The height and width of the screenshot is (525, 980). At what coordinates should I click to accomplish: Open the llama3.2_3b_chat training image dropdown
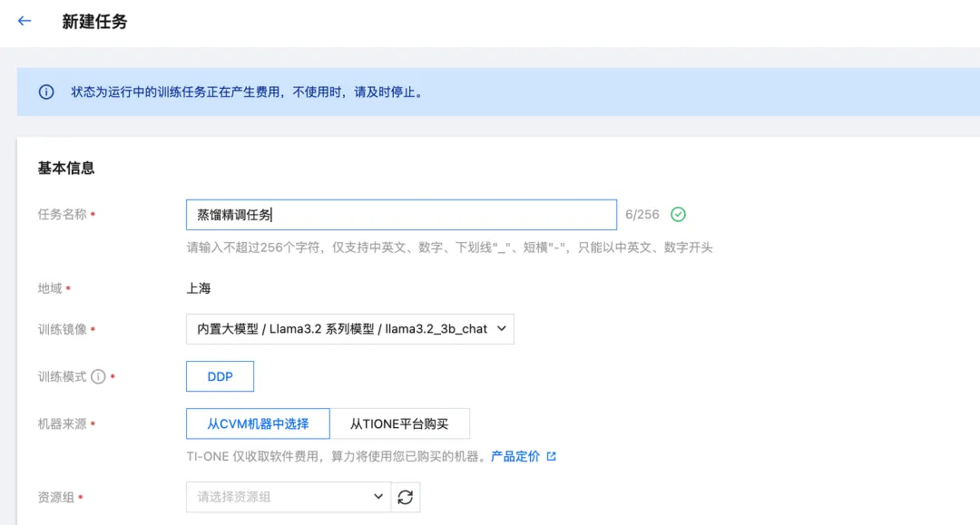349,329
